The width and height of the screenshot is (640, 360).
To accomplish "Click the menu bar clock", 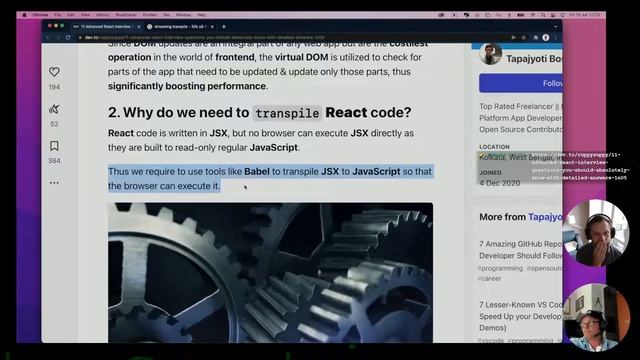I will coord(585,15).
